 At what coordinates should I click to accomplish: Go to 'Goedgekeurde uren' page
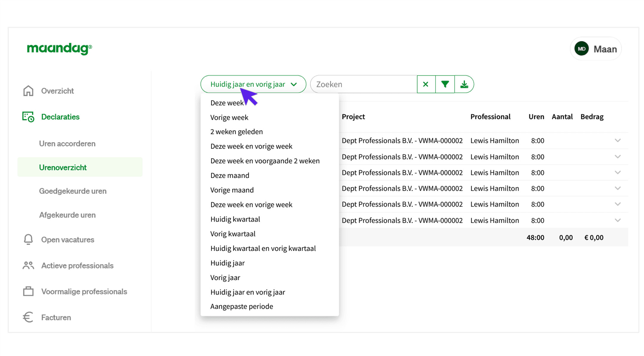[73, 191]
